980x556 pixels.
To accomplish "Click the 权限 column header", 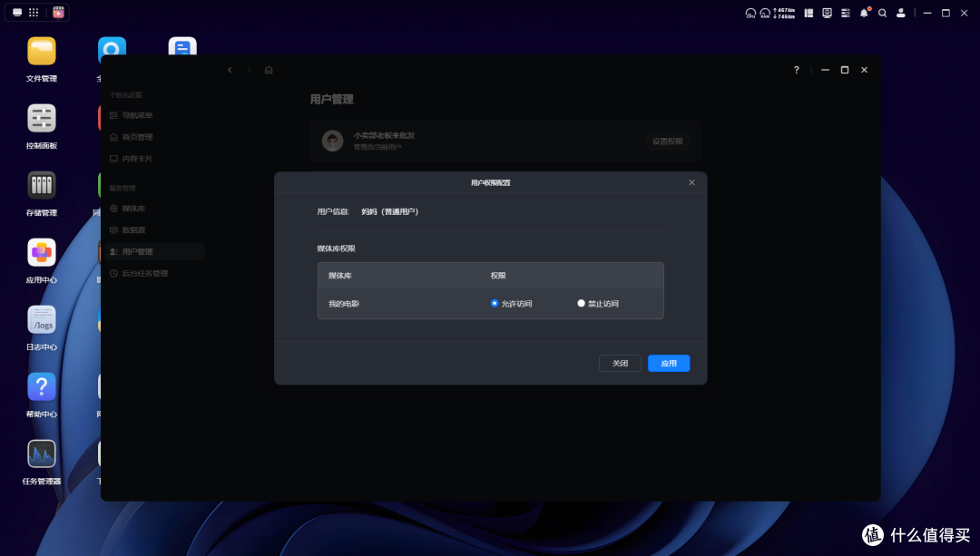I will [498, 276].
